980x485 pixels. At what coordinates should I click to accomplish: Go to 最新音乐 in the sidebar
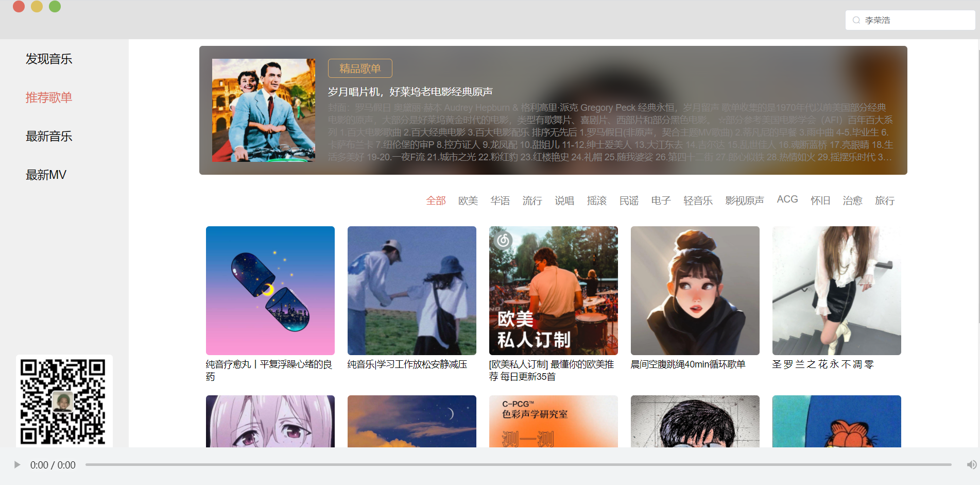click(49, 137)
